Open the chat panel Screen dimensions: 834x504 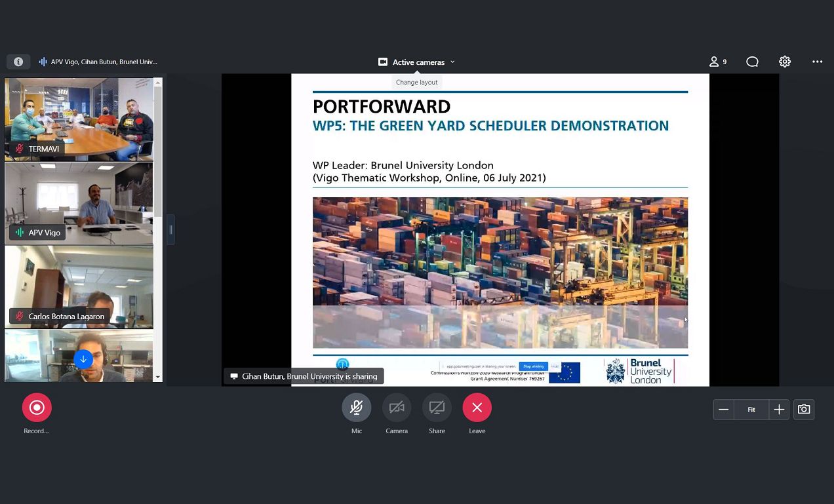click(x=752, y=62)
